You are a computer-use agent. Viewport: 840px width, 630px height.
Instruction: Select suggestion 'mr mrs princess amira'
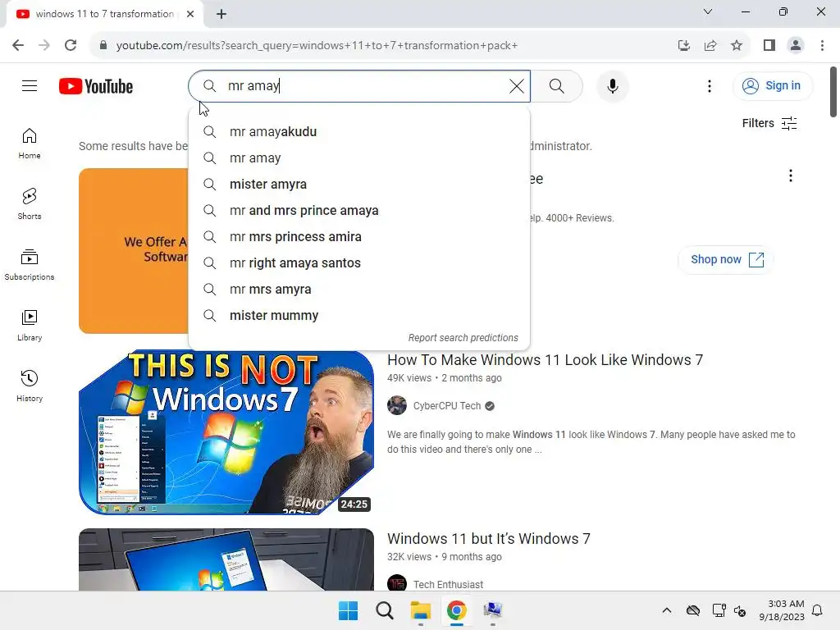click(359, 237)
